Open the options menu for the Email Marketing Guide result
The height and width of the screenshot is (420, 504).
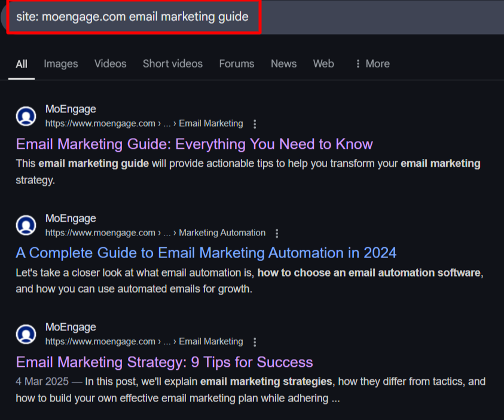click(x=255, y=124)
